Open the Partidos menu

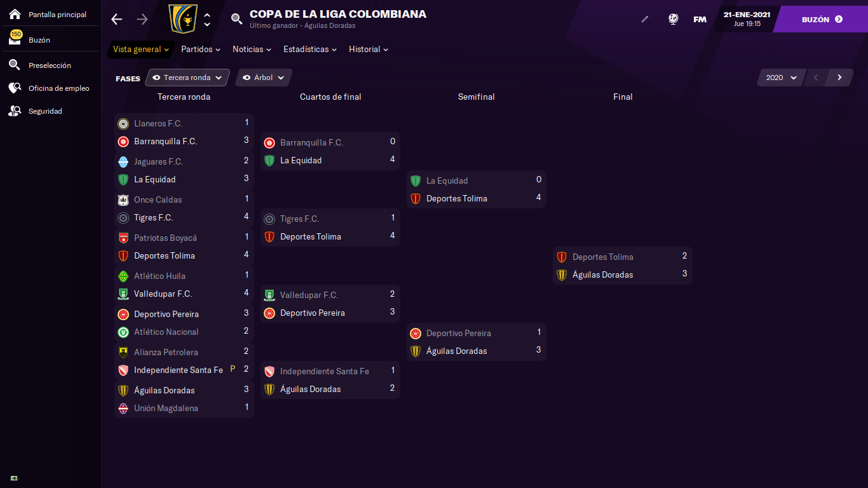coord(201,49)
